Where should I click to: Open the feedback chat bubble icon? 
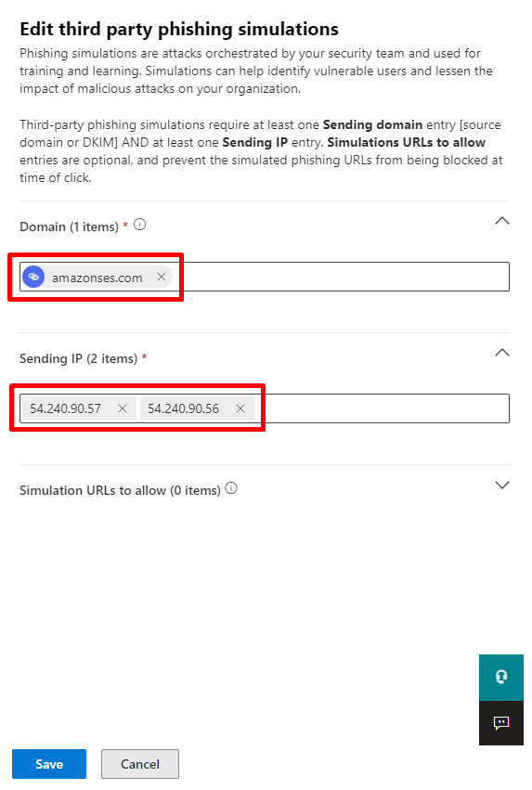(501, 723)
